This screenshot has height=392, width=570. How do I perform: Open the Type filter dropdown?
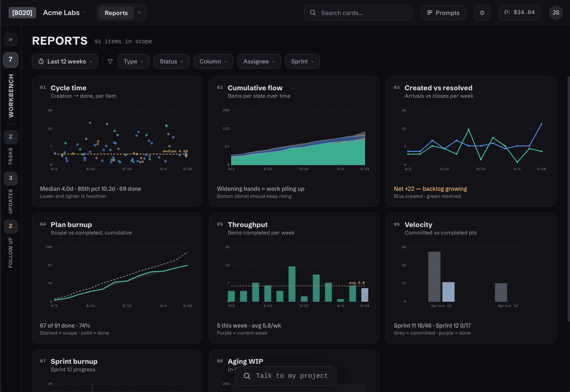[133, 62]
